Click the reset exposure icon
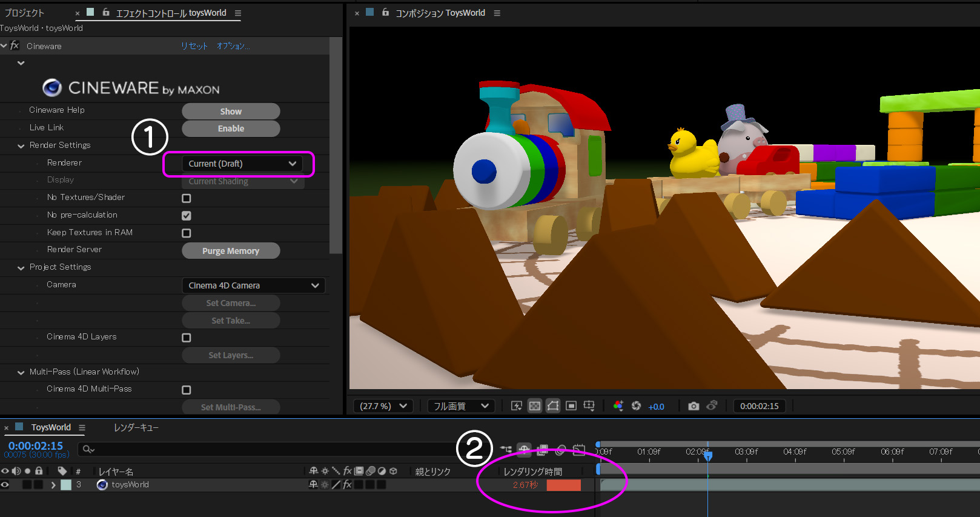 (x=636, y=406)
